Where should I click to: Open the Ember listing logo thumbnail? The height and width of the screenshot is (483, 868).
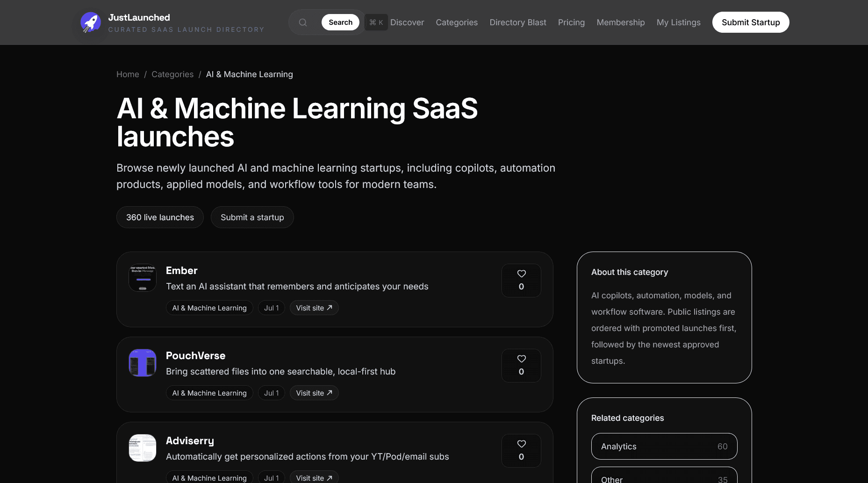point(143,278)
